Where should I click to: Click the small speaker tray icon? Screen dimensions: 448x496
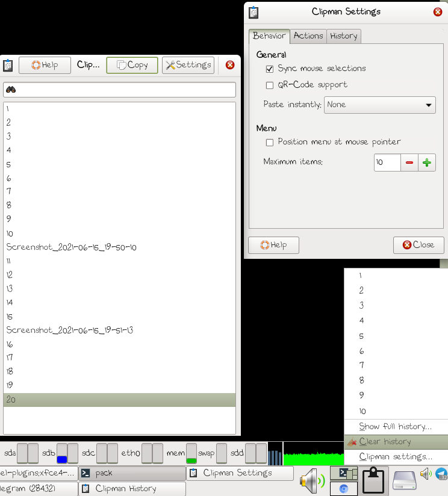[426, 474]
